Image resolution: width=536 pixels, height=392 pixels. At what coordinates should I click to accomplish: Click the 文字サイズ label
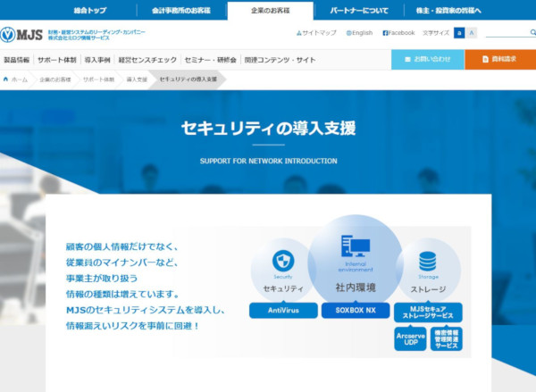click(436, 33)
